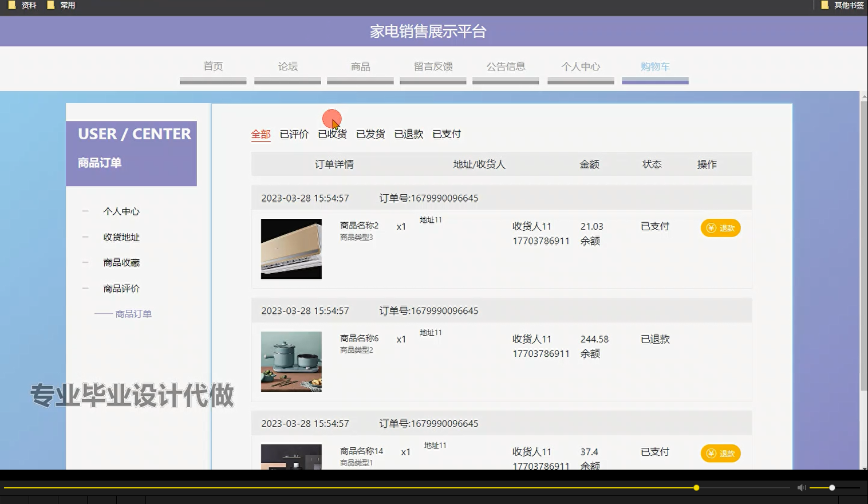The image size is (868, 504).
Task: Open the 收货地址 sidebar link
Action: click(121, 237)
